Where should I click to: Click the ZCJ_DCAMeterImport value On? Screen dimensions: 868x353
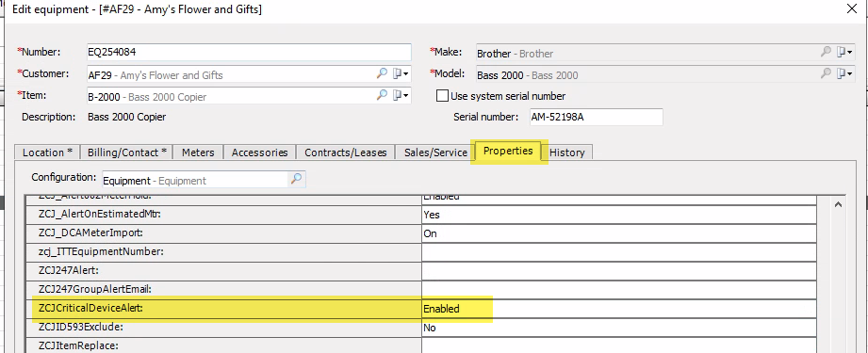coord(619,233)
